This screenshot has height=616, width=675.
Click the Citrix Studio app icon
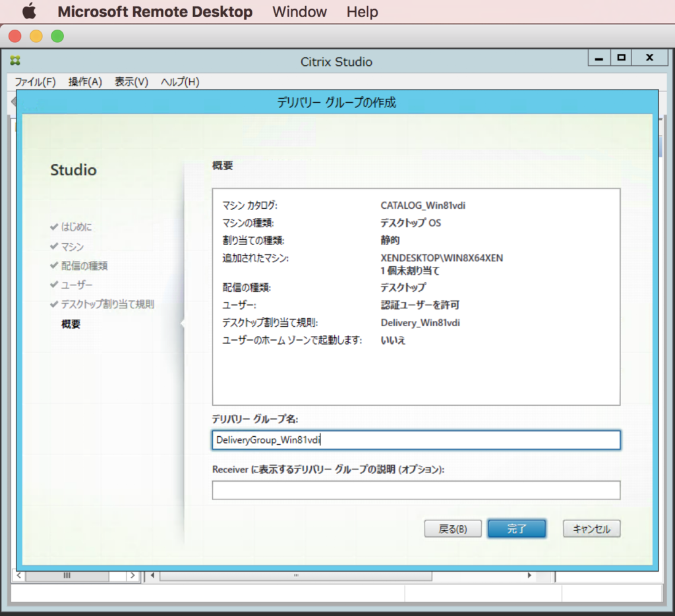click(16, 61)
